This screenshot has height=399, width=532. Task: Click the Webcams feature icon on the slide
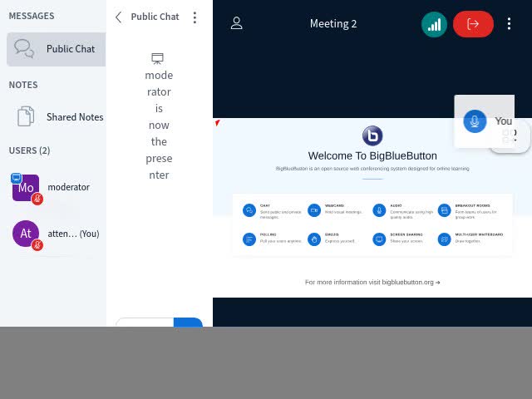click(x=314, y=210)
